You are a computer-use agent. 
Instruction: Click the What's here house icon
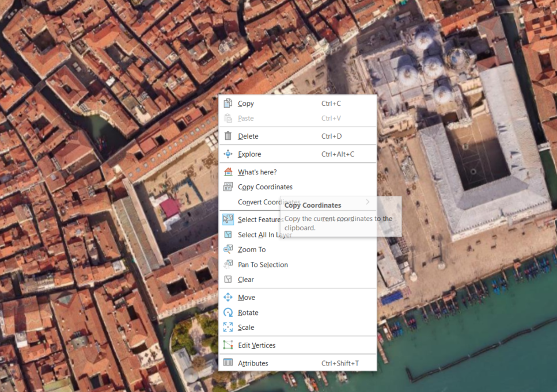pyautogui.click(x=228, y=172)
